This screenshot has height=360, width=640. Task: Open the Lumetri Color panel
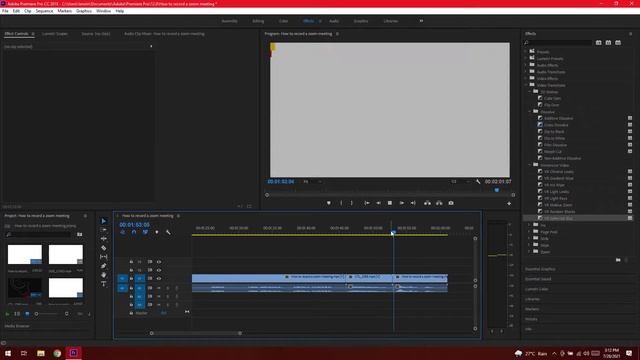click(536, 289)
